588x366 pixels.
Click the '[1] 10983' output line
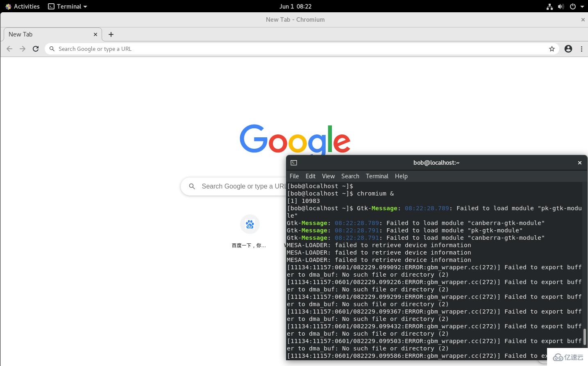click(x=303, y=201)
